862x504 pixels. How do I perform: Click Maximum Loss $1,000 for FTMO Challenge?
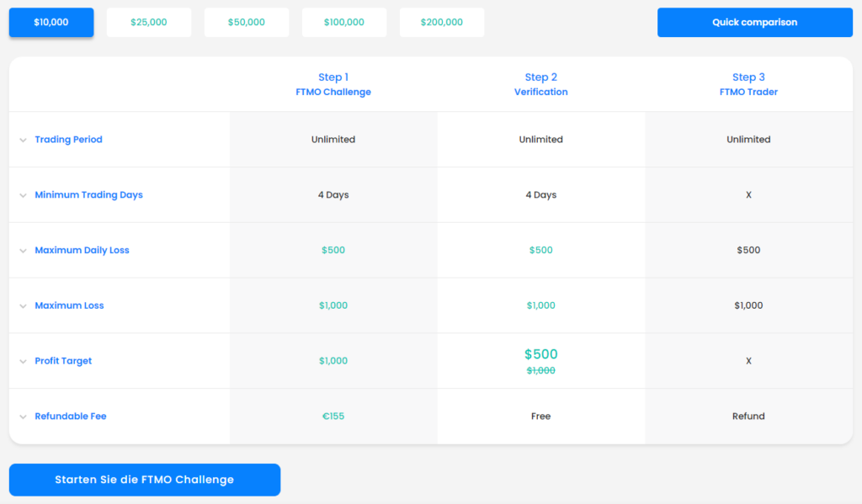pos(333,305)
